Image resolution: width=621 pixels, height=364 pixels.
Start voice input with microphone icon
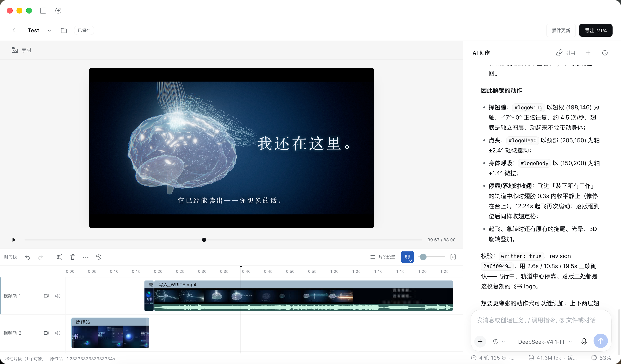(584, 342)
